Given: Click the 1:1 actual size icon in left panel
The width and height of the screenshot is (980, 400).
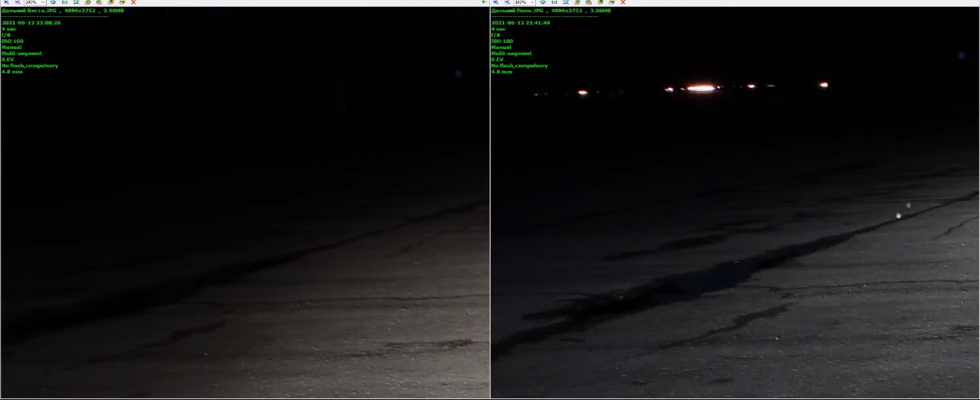Looking at the screenshot, I should [x=64, y=2].
